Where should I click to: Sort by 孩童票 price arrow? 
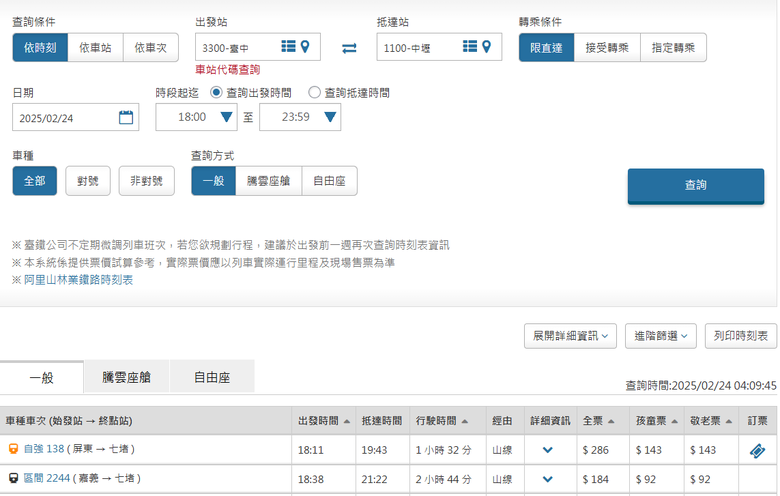tap(674, 421)
